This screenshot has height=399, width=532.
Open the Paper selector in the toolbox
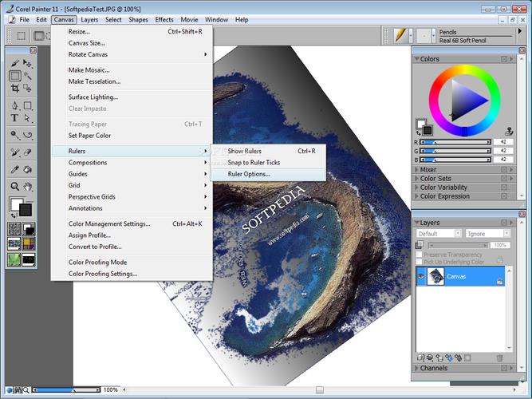(x=14, y=229)
